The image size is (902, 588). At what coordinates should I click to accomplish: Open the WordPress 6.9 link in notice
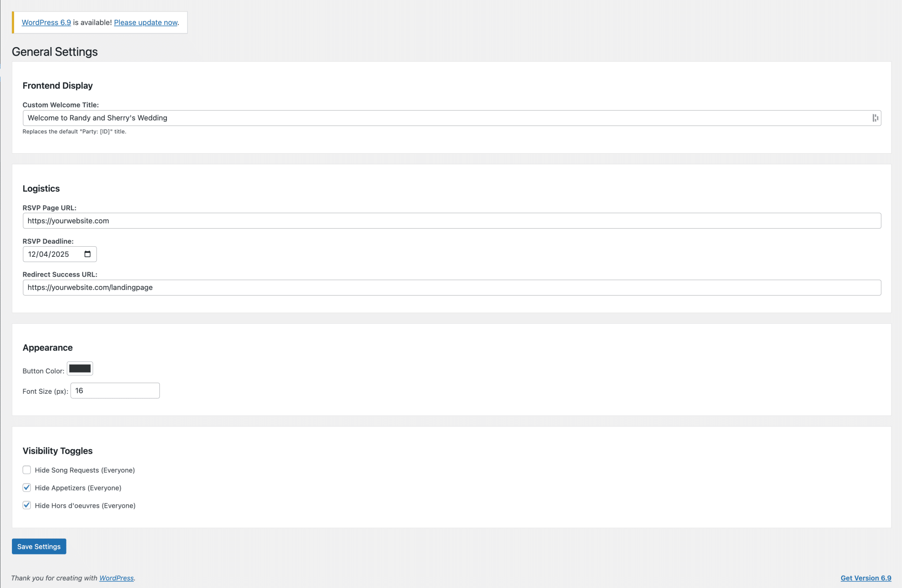46,22
